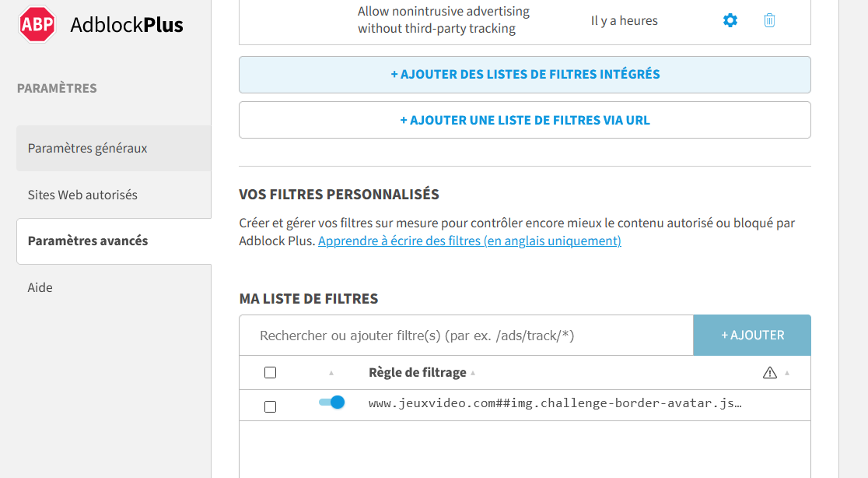This screenshot has width=868, height=478.
Task: Focus the Rechercher ou ajouter filtre(s) field
Action: click(466, 336)
